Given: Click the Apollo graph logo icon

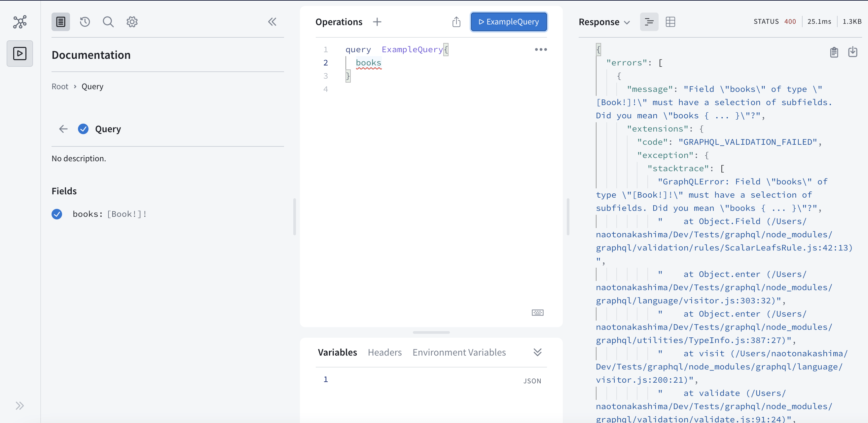Looking at the screenshot, I should coord(20,22).
